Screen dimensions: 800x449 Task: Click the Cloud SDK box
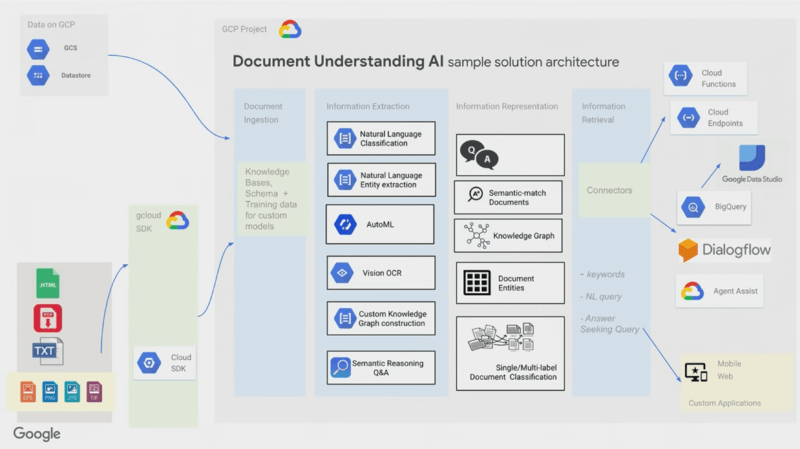(165, 363)
